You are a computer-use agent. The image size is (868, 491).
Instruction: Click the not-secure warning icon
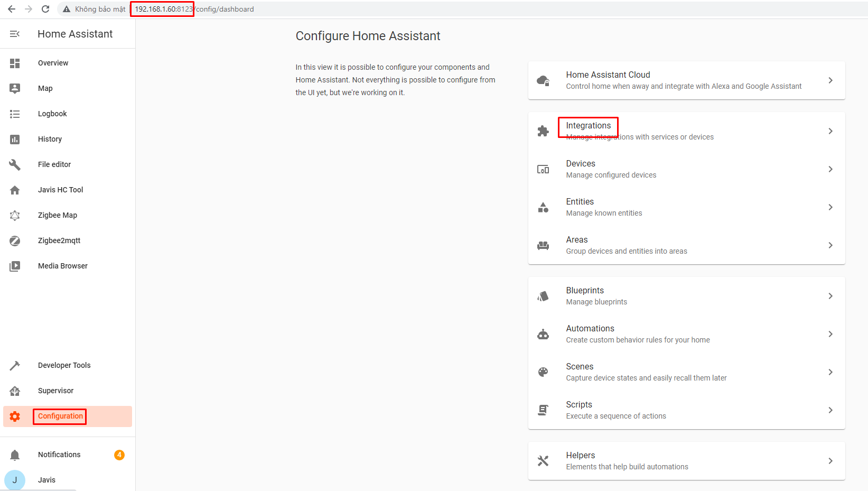click(x=67, y=9)
